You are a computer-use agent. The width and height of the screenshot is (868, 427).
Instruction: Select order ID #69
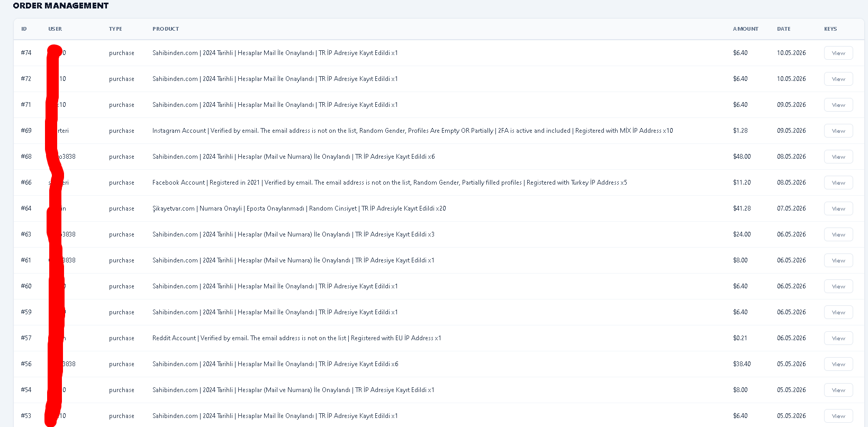(x=26, y=131)
